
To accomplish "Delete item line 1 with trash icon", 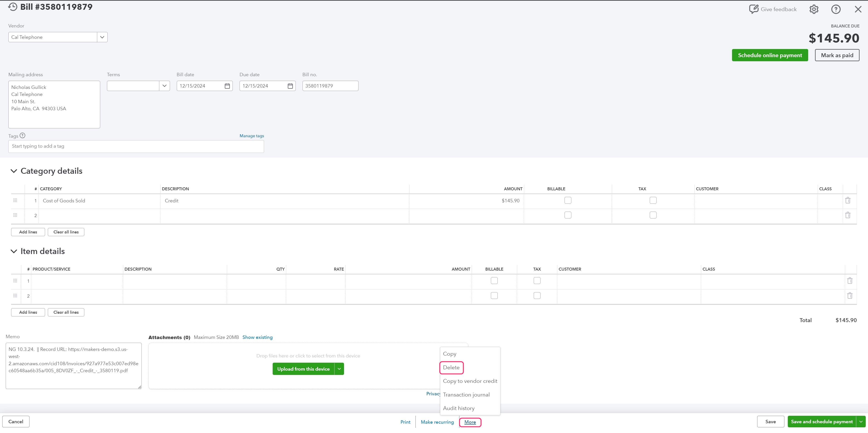I will click(850, 281).
